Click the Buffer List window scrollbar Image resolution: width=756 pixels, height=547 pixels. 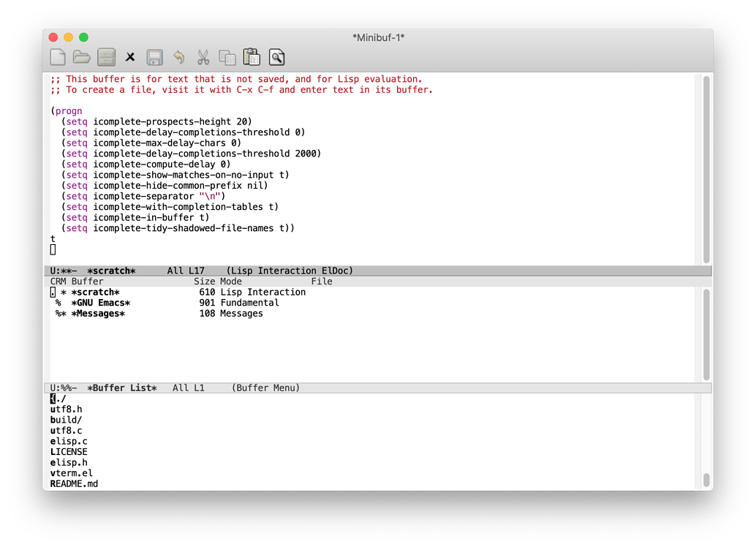pyautogui.click(x=706, y=335)
